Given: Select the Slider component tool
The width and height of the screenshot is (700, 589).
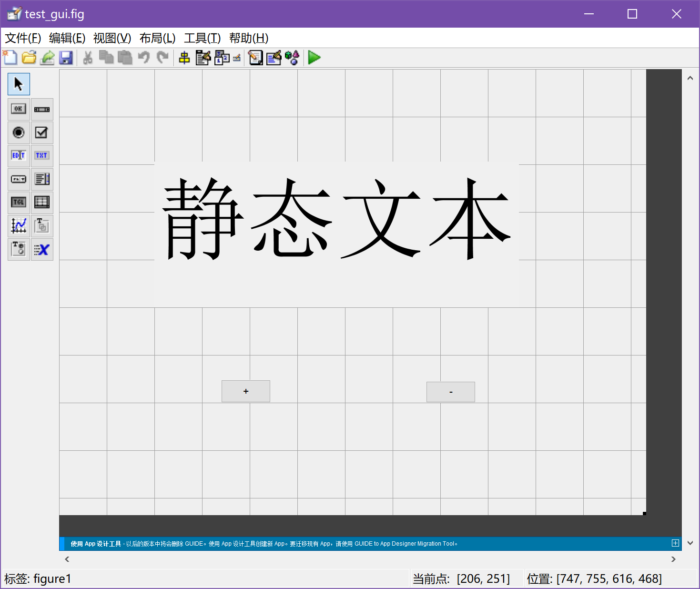Looking at the screenshot, I should (42, 109).
